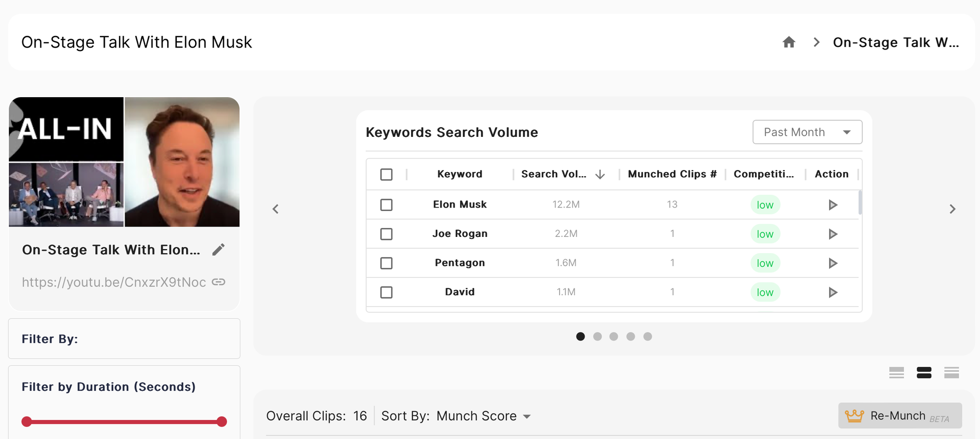Select all keywords header checkbox
The height and width of the screenshot is (439, 980).
tap(387, 174)
